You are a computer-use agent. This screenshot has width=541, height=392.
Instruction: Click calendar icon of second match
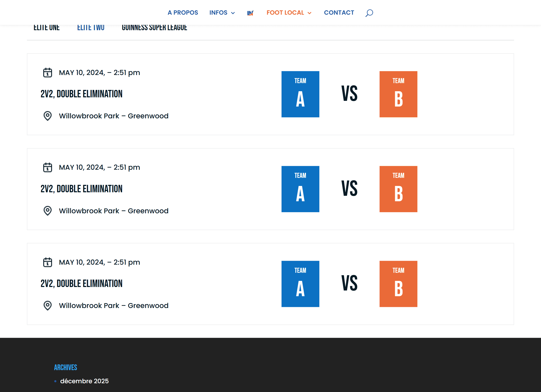coord(47,167)
